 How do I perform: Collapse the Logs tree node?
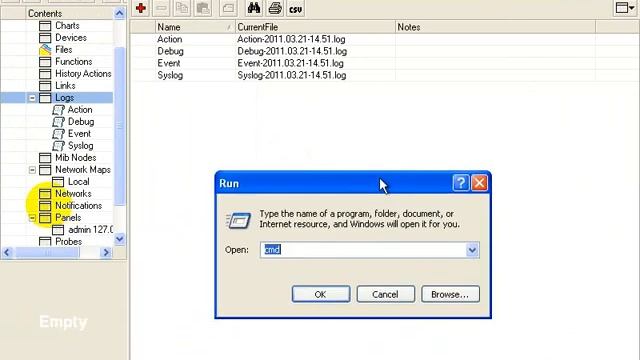click(x=32, y=98)
